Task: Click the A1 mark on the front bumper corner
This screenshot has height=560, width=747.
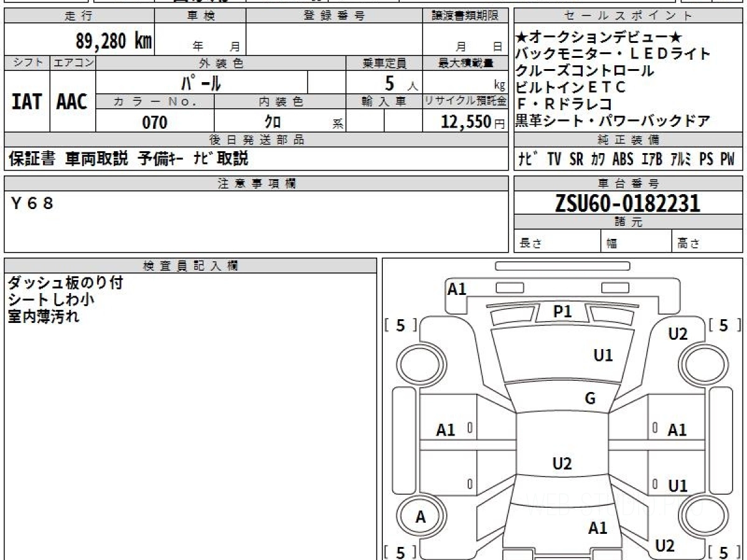Action: coord(457,289)
